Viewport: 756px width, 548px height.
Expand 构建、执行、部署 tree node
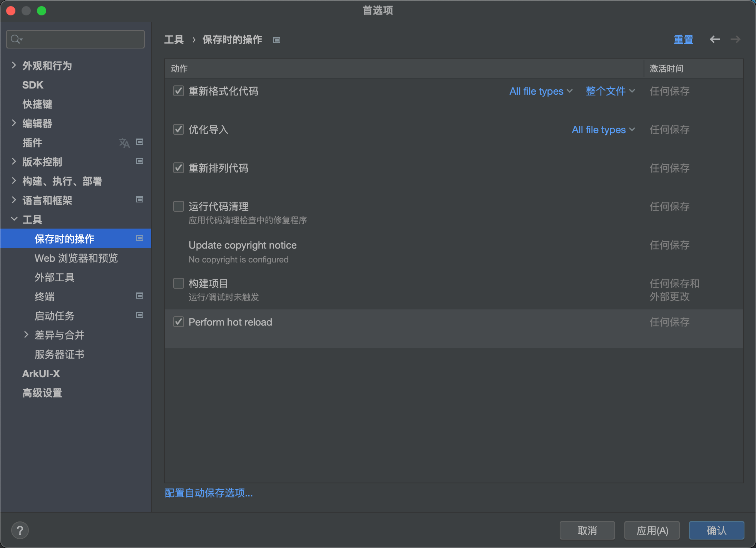tap(14, 181)
